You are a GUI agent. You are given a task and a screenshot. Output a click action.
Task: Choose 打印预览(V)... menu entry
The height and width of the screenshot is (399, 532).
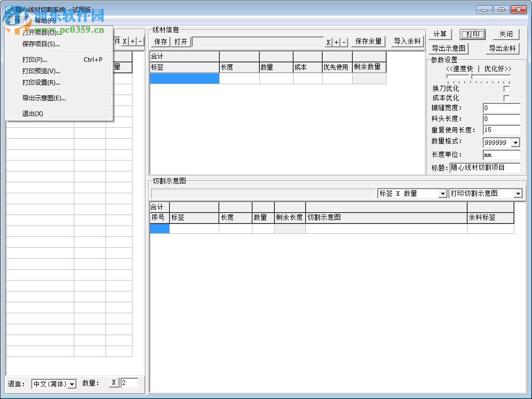pos(59,71)
